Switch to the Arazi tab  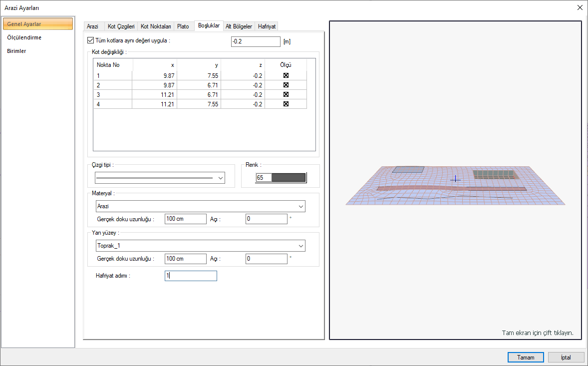point(93,26)
